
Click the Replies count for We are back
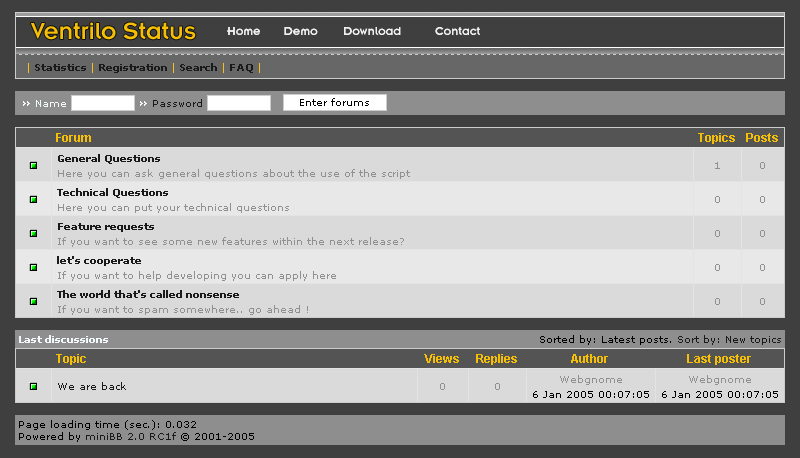(497, 387)
